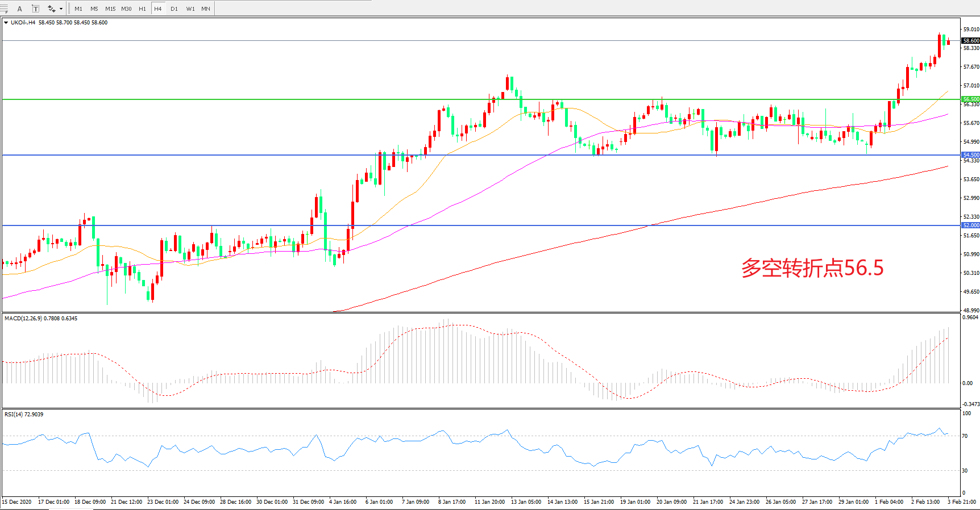Image resolution: width=980 pixels, height=510 pixels.
Task: Select the MN monthly timeframe
Action: click(206, 9)
